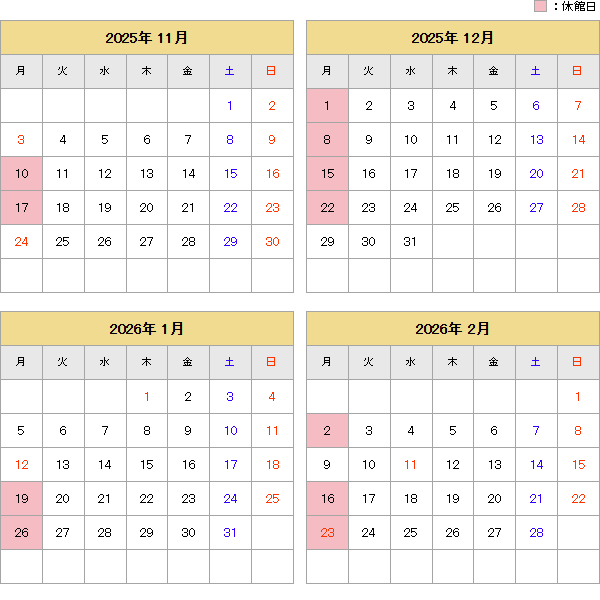Click Saturday January 31, 2026
Image resolution: width=600 pixels, height=600 pixels.
coord(230,533)
